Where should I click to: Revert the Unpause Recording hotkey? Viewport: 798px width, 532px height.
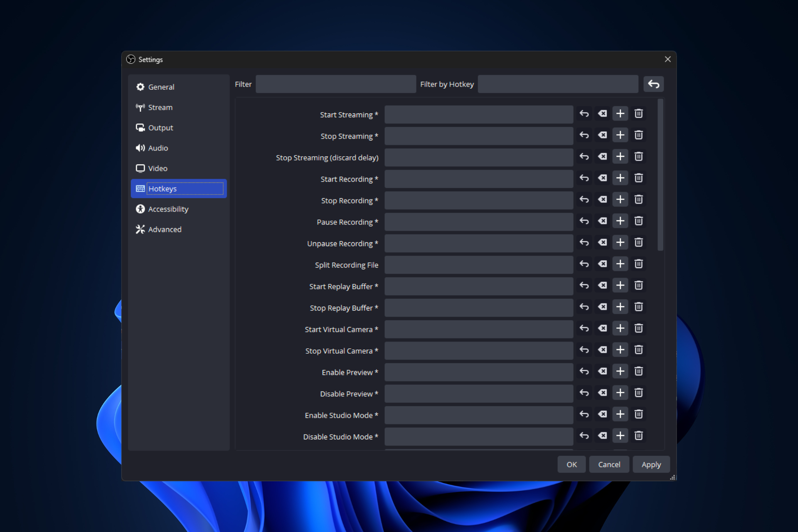pos(584,242)
